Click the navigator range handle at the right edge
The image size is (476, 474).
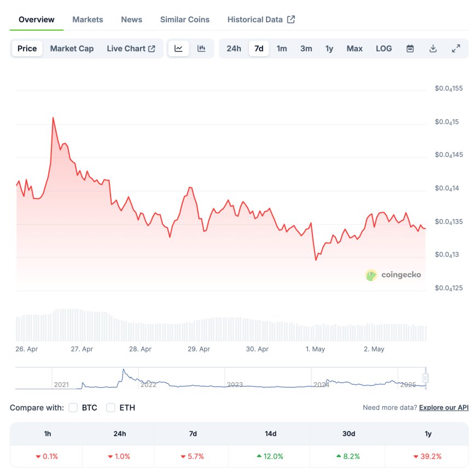tap(426, 378)
